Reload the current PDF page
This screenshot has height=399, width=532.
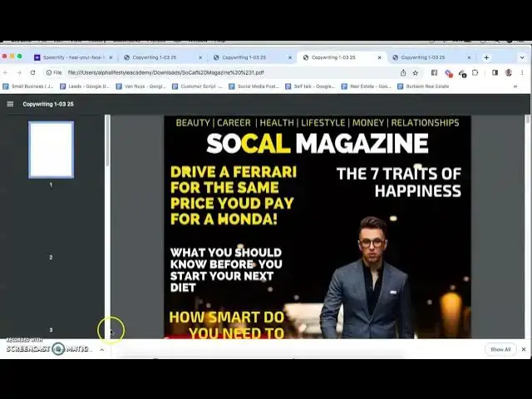click(x=32, y=72)
